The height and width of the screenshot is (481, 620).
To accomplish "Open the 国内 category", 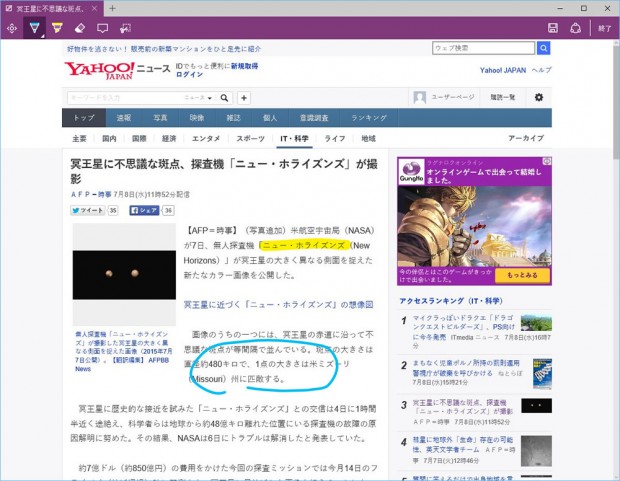I will coord(109,138).
